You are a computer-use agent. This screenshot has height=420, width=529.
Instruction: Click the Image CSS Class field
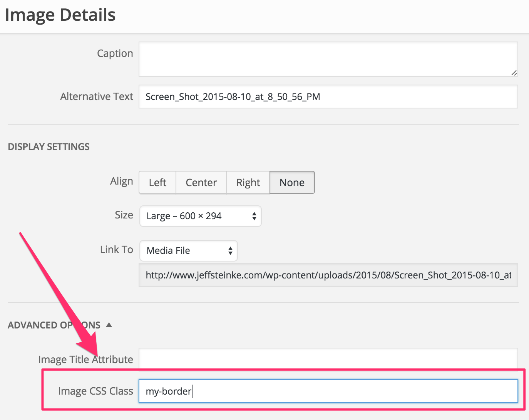click(x=328, y=391)
